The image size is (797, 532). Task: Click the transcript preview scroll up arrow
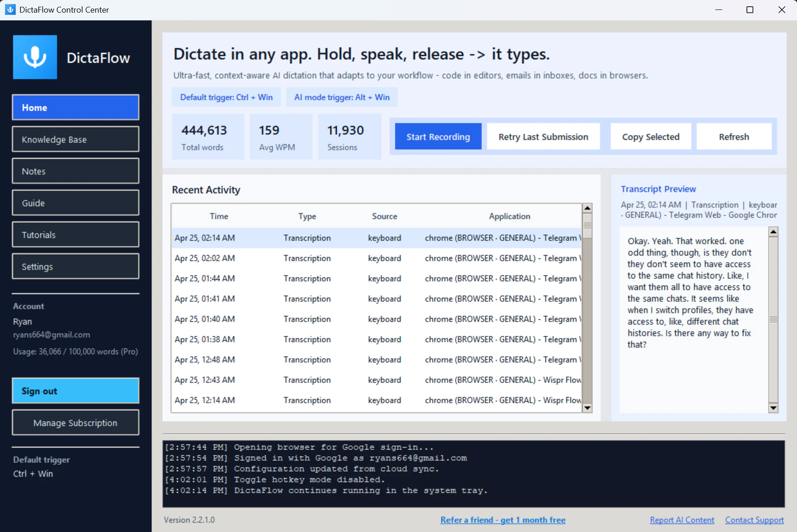tap(773, 232)
